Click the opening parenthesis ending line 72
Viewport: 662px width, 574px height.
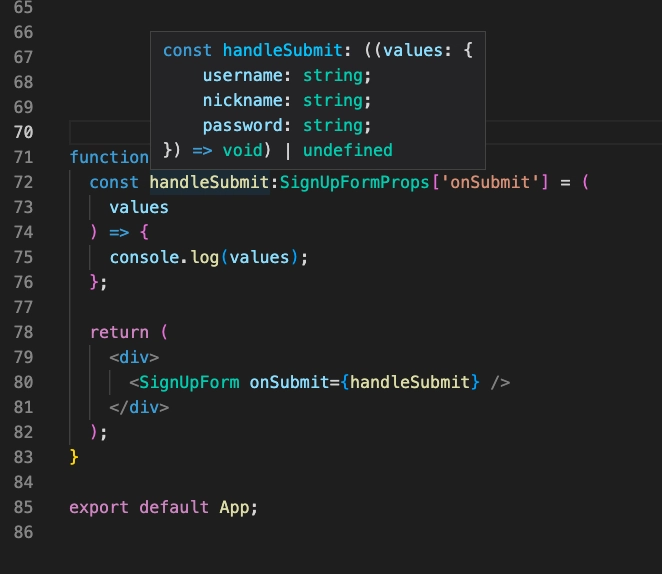tap(585, 182)
